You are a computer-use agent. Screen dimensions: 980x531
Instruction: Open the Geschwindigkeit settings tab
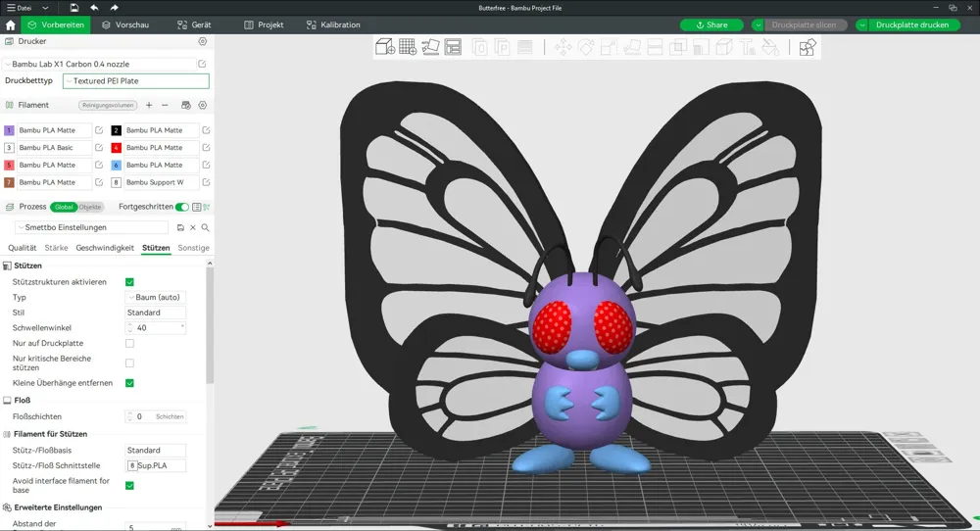tap(105, 248)
